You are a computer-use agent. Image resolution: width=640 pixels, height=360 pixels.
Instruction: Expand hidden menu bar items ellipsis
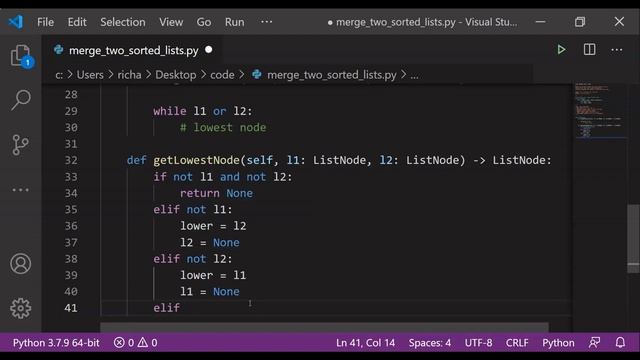coord(267,22)
